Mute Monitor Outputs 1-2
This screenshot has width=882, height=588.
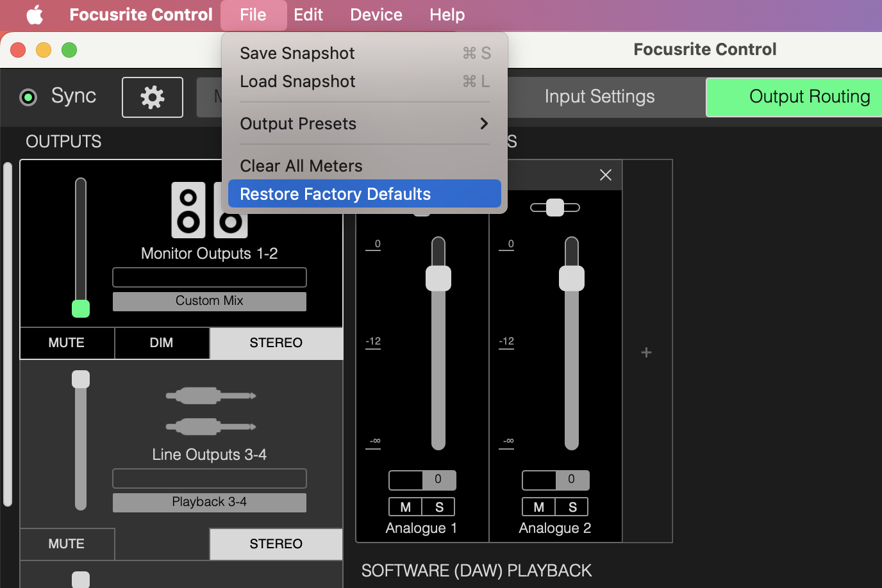point(67,343)
